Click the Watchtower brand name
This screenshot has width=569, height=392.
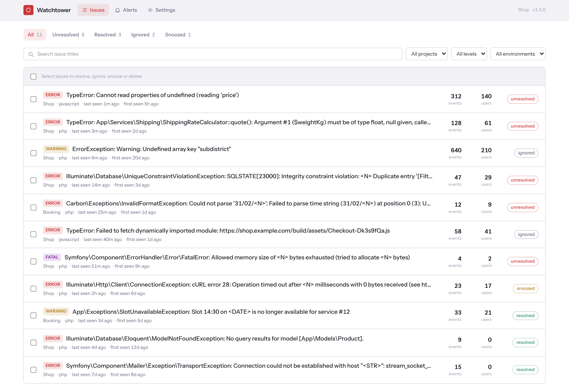(x=54, y=10)
